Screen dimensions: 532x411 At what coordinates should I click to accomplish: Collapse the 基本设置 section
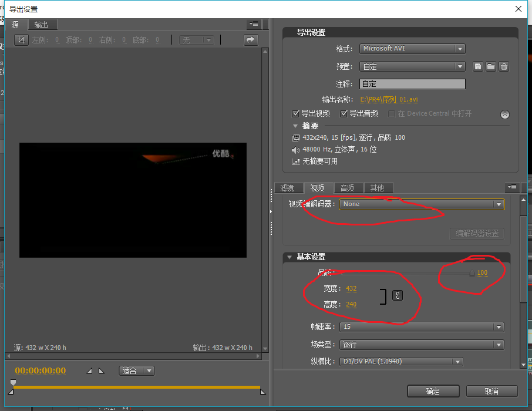289,257
